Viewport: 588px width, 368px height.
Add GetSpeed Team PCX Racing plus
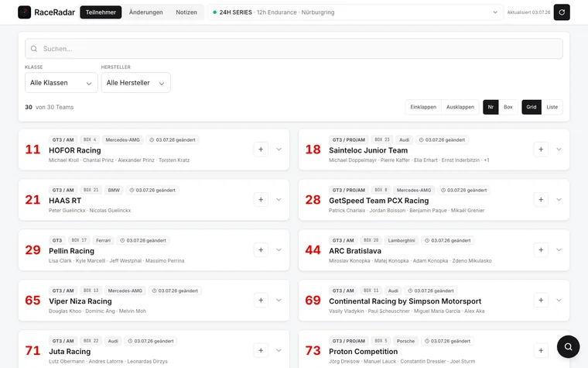point(541,199)
